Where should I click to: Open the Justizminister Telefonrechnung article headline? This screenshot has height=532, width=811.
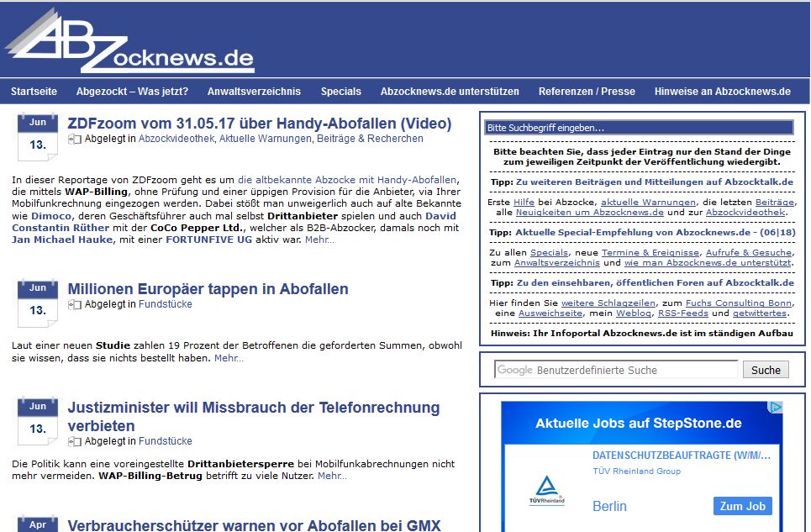(x=254, y=417)
